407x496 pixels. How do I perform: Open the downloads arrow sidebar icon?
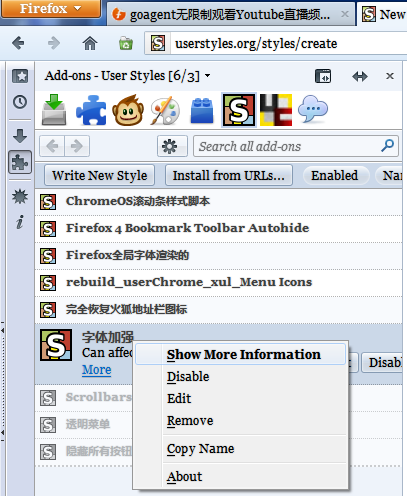click(x=20, y=136)
